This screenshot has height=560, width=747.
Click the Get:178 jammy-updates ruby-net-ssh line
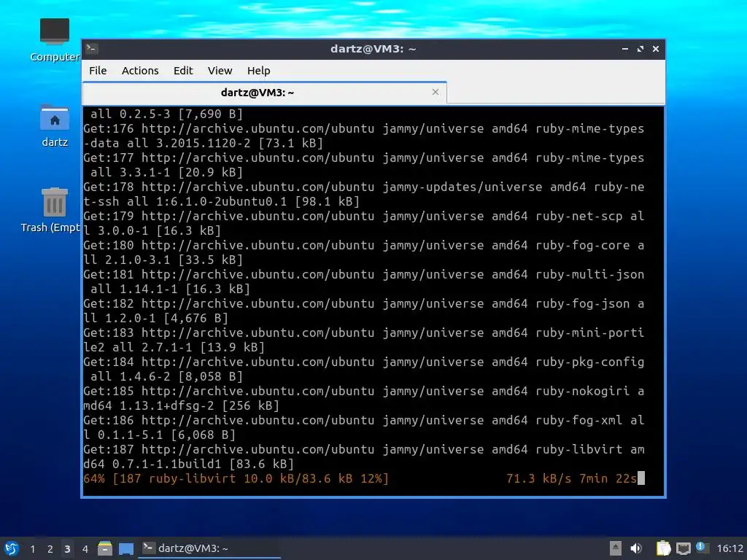[364, 194]
